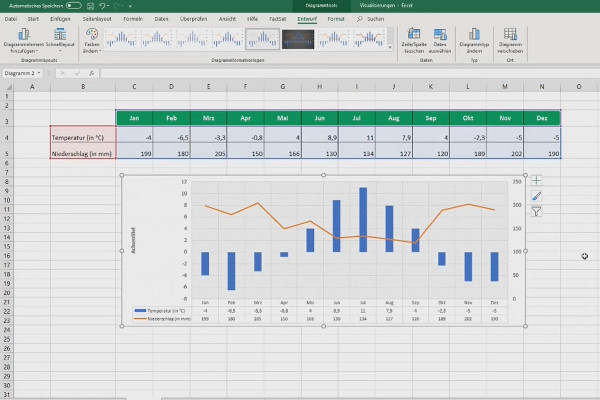
Task: Open the Schnelllayout gallery
Action: pos(60,40)
